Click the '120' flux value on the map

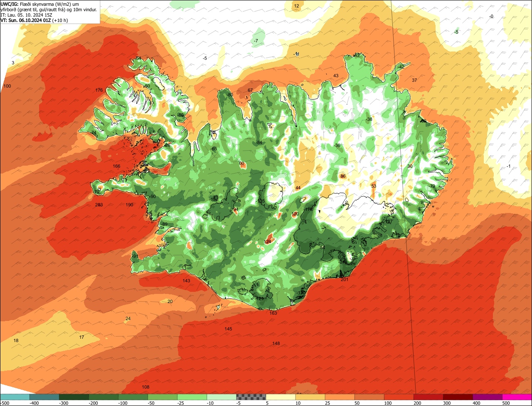(x=295, y=214)
